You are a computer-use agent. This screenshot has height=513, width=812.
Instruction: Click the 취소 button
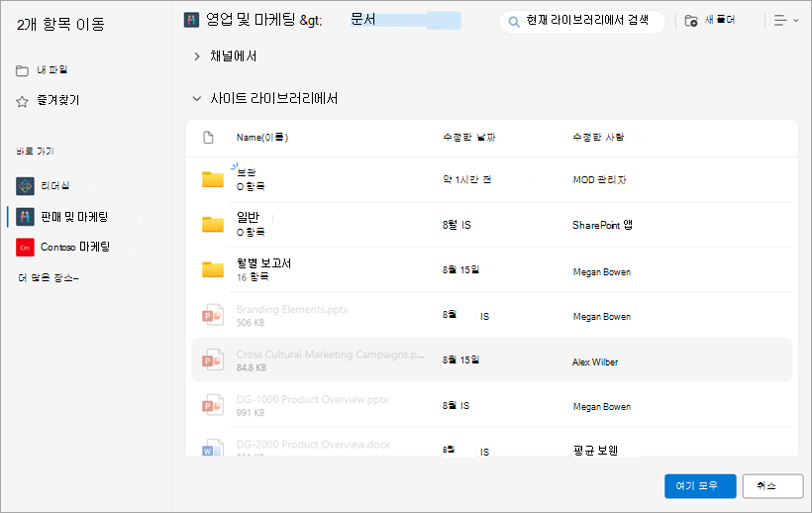pyautogui.click(x=772, y=486)
